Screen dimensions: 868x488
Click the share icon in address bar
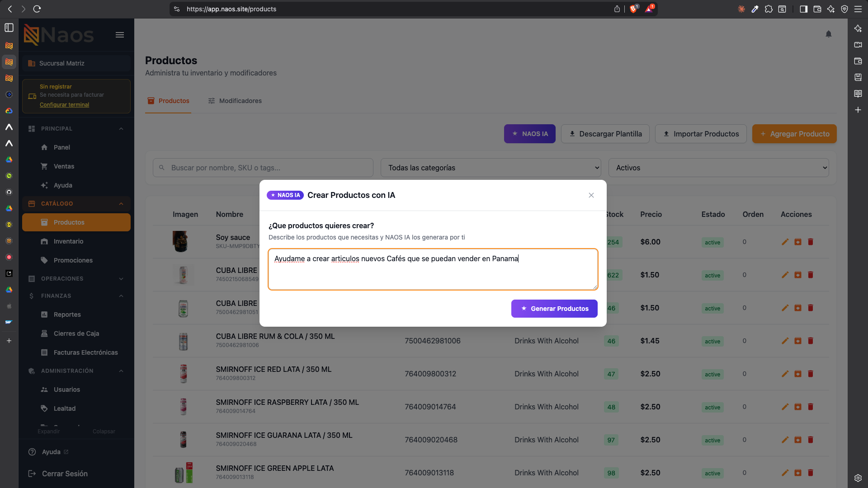coord(617,9)
